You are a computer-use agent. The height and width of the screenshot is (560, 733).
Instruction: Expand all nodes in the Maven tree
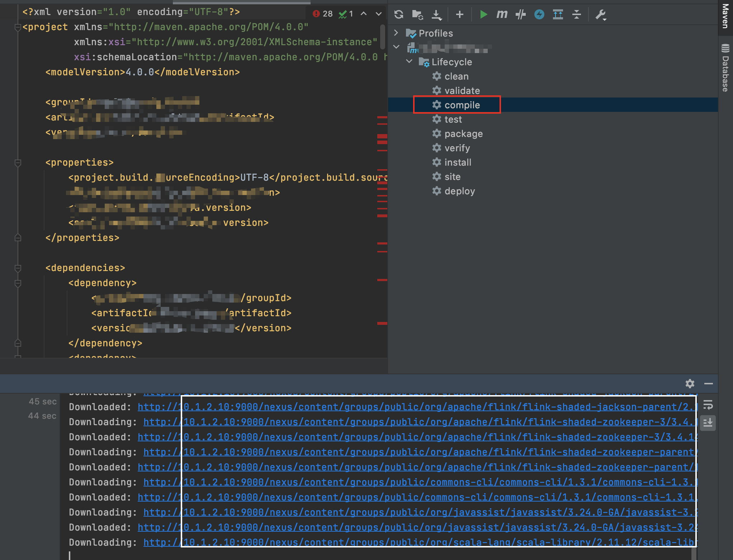[x=558, y=14]
